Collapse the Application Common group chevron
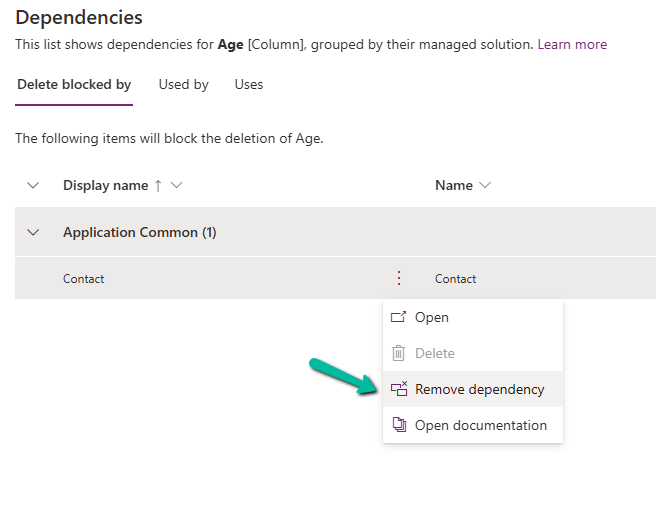Viewport: 656px width, 511px height. tap(33, 232)
